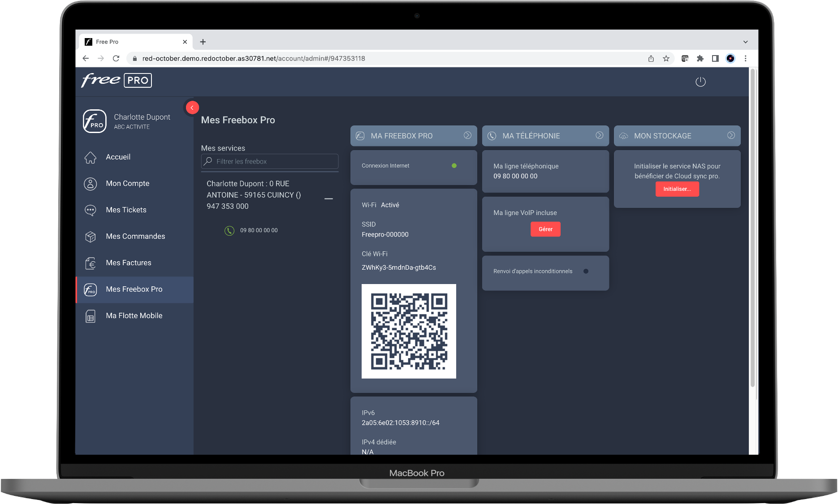The height and width of the screenshot is (504, 838).
Task: Click the Connexion Internet status indicator
Action: tap(454, 166)
